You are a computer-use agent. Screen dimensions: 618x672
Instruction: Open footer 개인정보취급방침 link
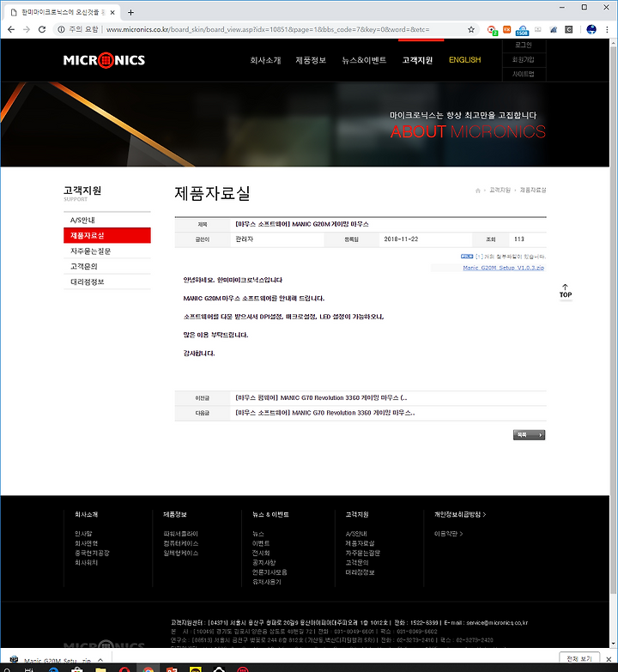click(x=460, y=514)
